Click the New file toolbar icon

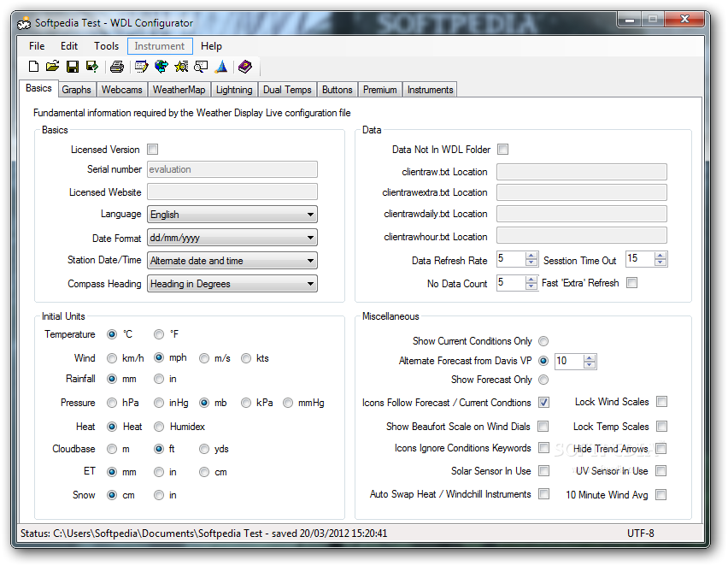(x=33, y=67)
